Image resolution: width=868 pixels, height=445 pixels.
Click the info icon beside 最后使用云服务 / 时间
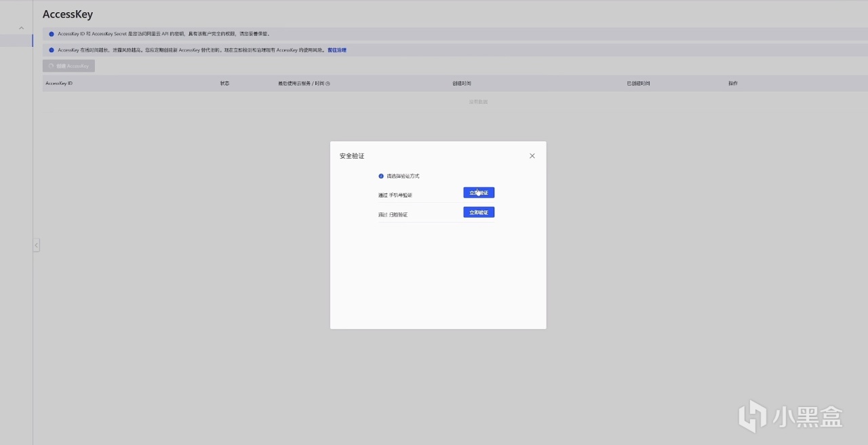pos(328,83)
